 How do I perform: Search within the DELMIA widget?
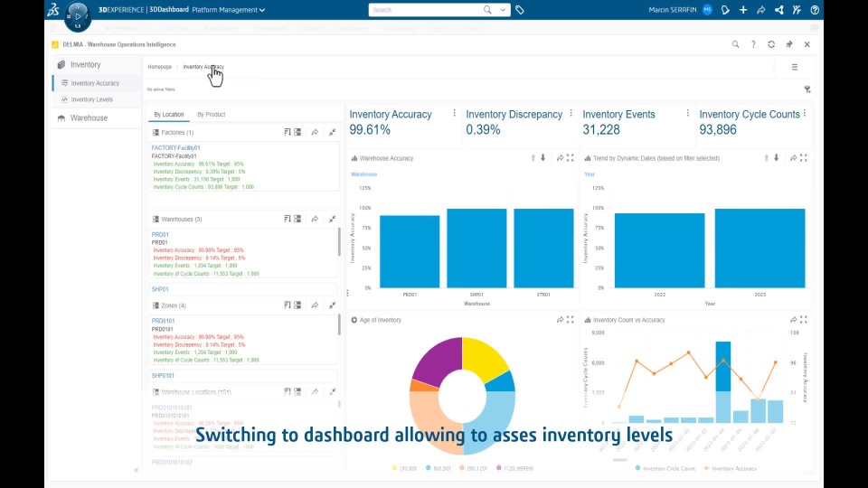735,44
